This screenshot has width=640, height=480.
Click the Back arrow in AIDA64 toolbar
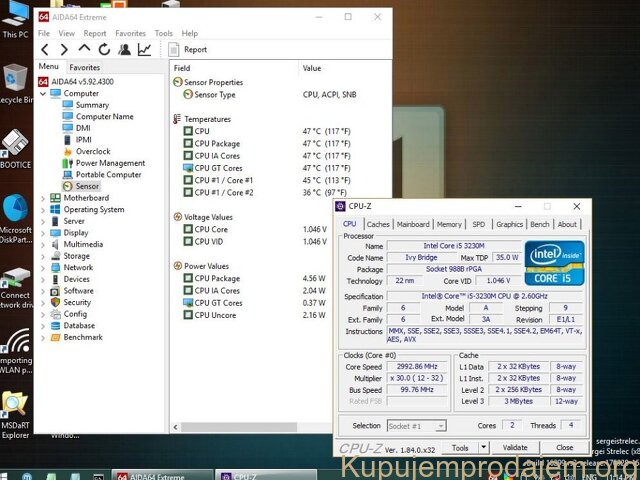45,49
